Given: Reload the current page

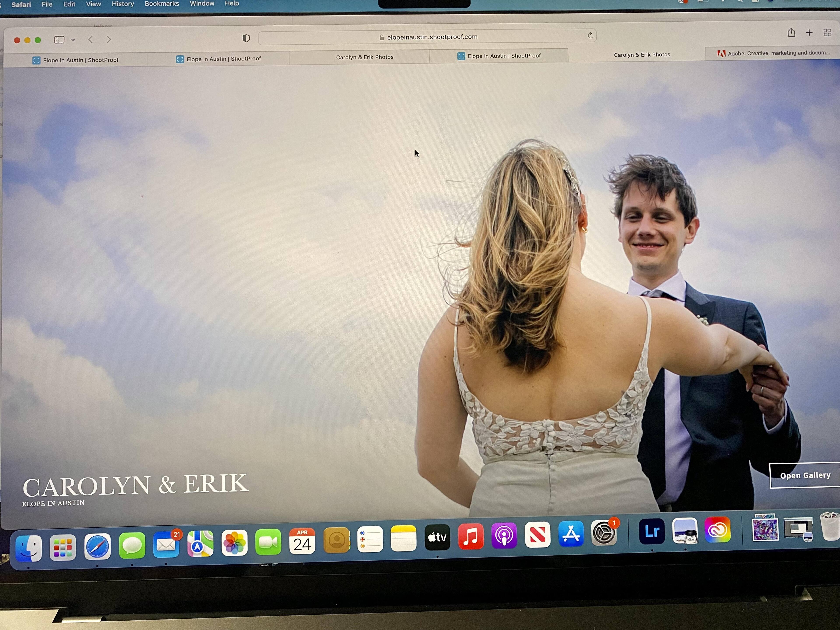Looking at the screenshot, I should tap(590, 36).
